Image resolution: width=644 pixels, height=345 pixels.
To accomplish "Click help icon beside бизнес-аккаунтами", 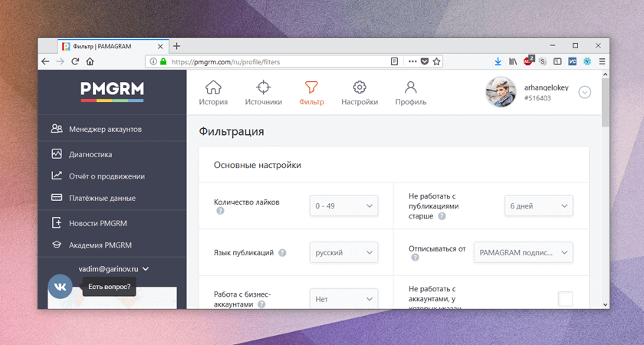I will 261,304.
